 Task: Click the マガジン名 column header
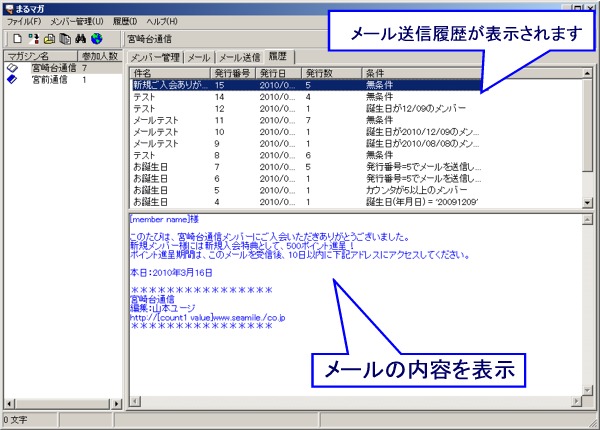point(38,56)
